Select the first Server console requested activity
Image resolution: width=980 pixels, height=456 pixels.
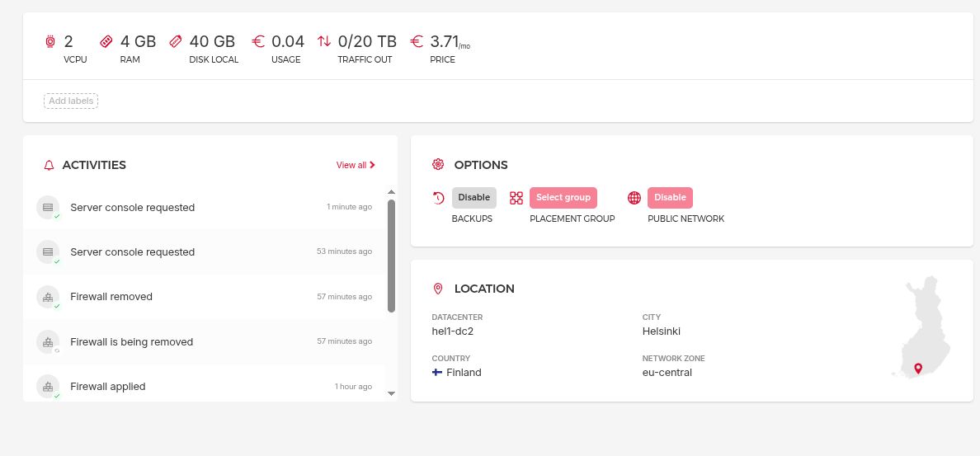(132, 208)
